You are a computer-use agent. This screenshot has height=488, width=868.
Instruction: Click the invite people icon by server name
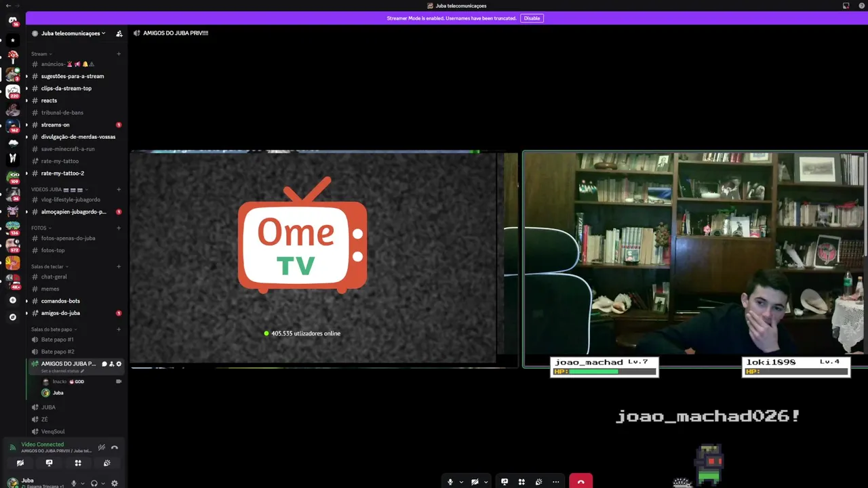pyautogui.click(x=119, y=33)
